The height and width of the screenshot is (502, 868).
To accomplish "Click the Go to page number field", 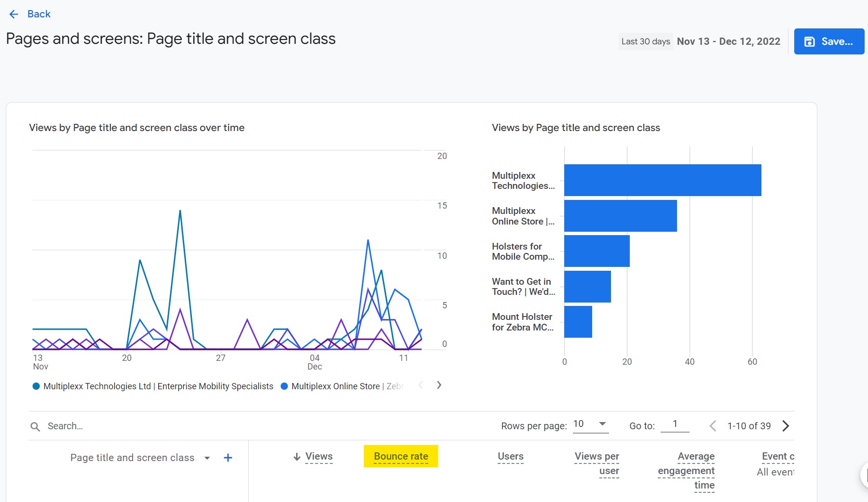I will (675, 424).
